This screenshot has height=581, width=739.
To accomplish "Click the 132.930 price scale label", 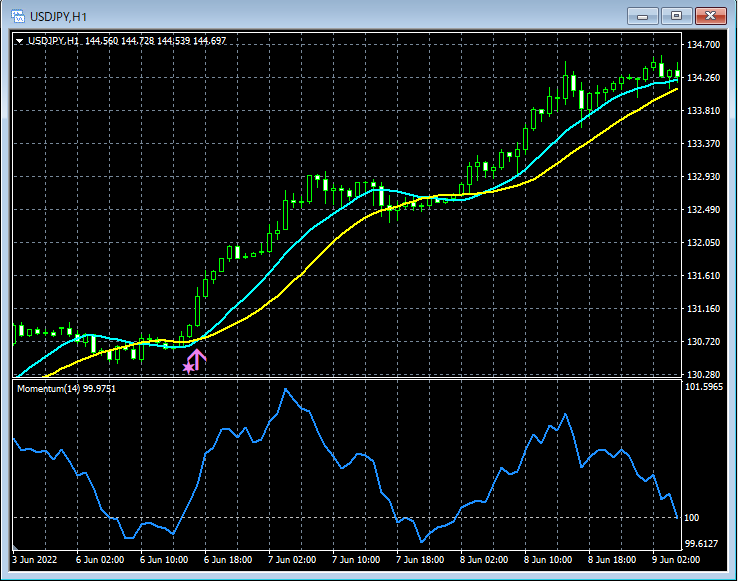I will click(704, 177).
